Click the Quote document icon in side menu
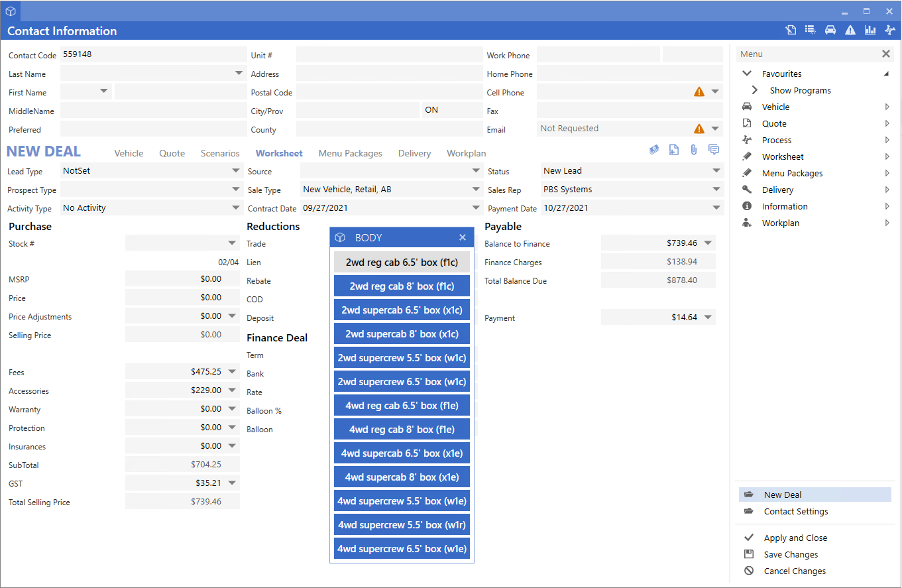This screenshot has height=588, width=902. click(x=747, y=123)
